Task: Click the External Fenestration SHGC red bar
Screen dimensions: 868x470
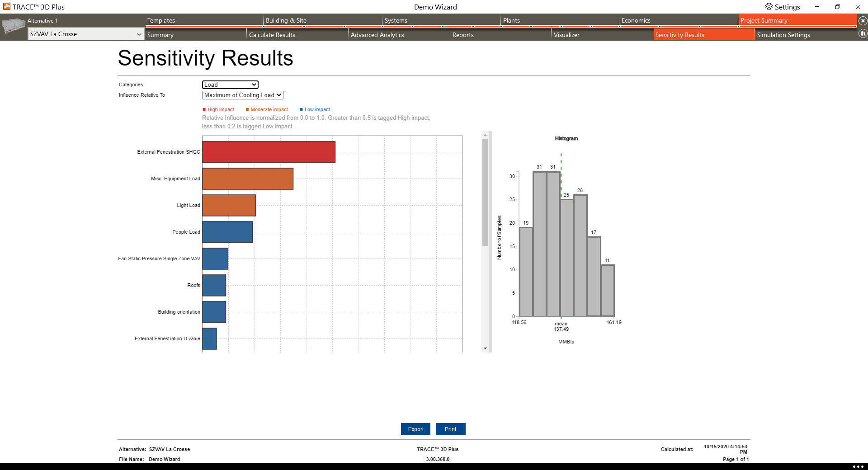Action: tap(269, 152)
